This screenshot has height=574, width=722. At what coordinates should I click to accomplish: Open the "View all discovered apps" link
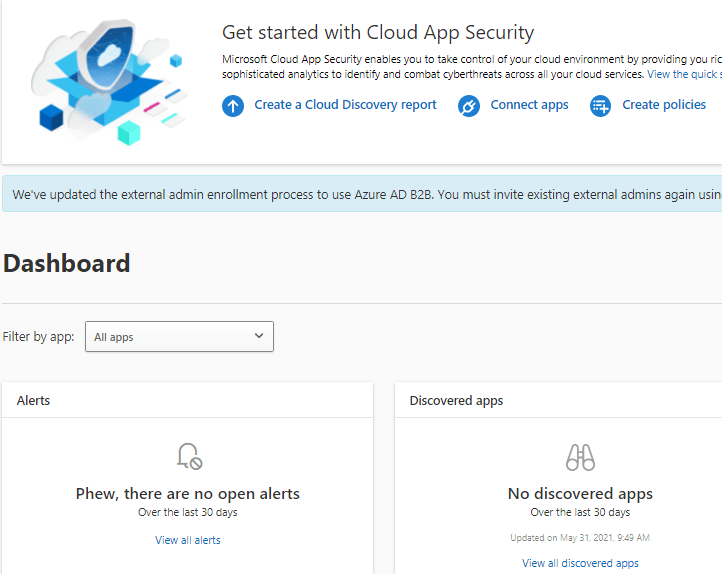click(580, 563)
